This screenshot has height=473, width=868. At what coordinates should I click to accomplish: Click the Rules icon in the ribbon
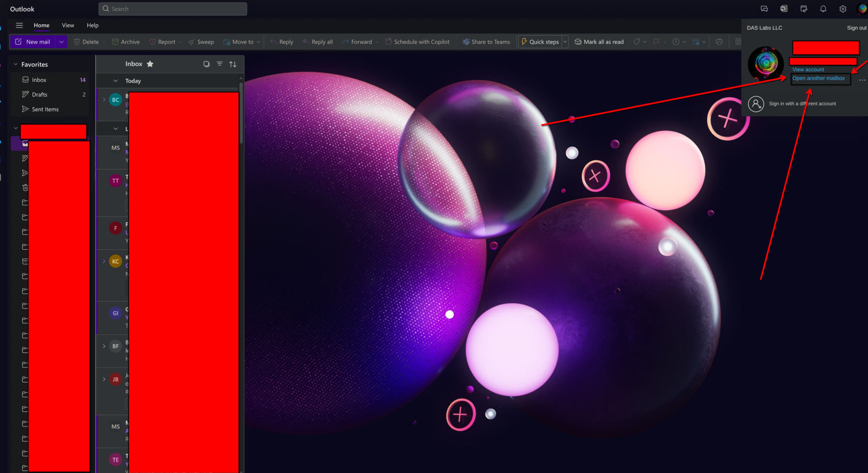tap(696, 42)
